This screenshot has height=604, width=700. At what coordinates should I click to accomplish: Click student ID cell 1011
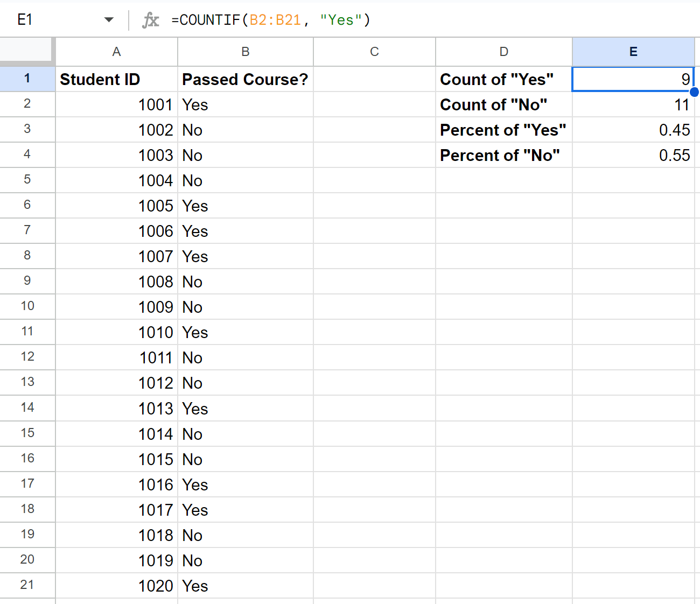(116, 357)
